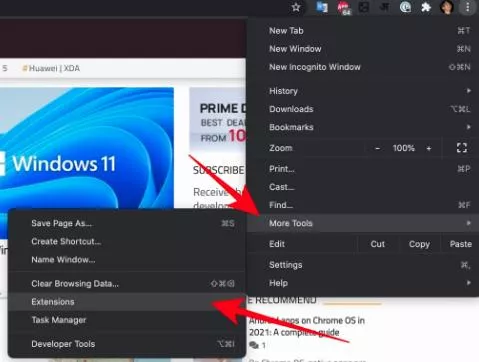
Task: Open the profile avatar
Action: pos(447,7)
